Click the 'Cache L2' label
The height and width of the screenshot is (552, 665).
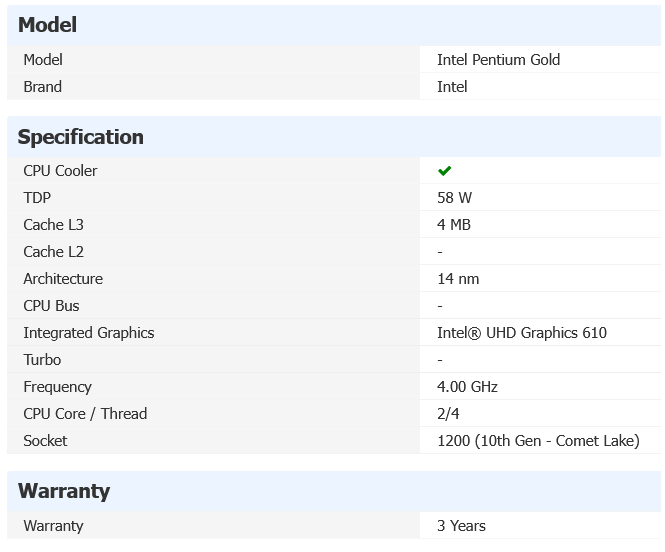click(x=53, y=252)
